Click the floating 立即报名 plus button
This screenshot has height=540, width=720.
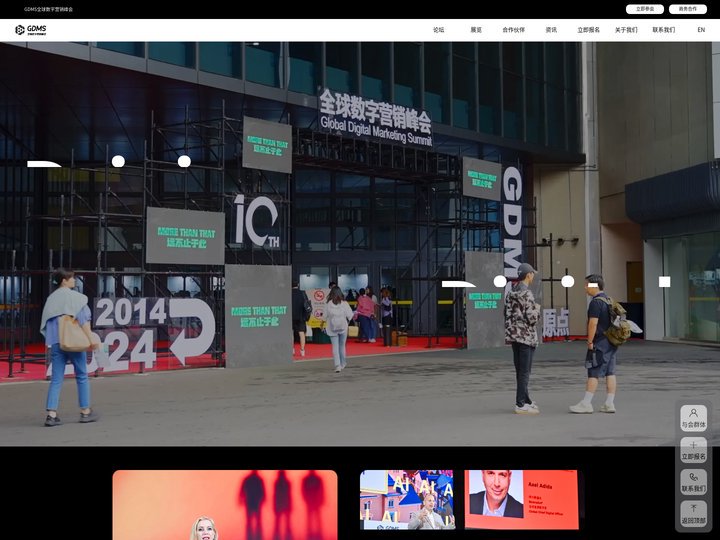(x=693, y=450)
